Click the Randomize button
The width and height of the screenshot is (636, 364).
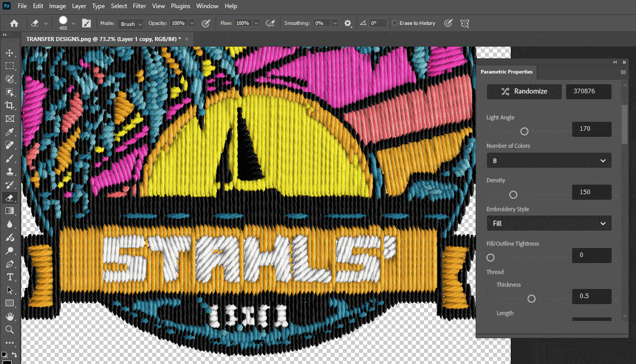pyautogui.click(x=524, y=91)
